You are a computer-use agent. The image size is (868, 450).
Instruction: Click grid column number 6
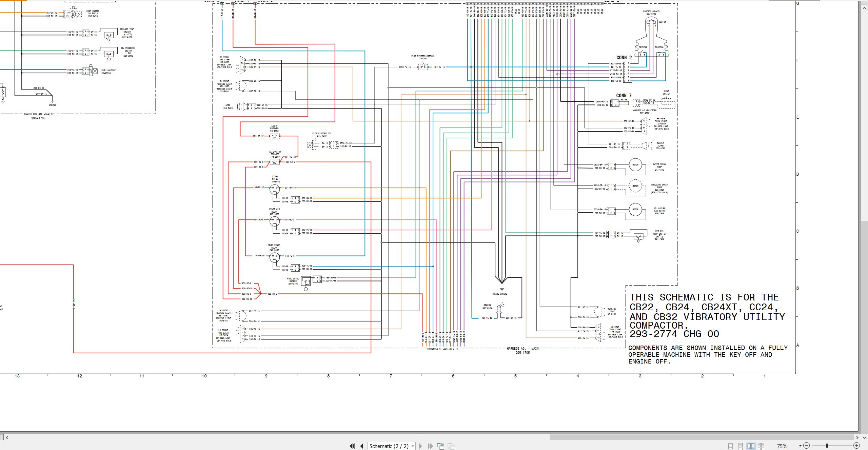(453, 376)
